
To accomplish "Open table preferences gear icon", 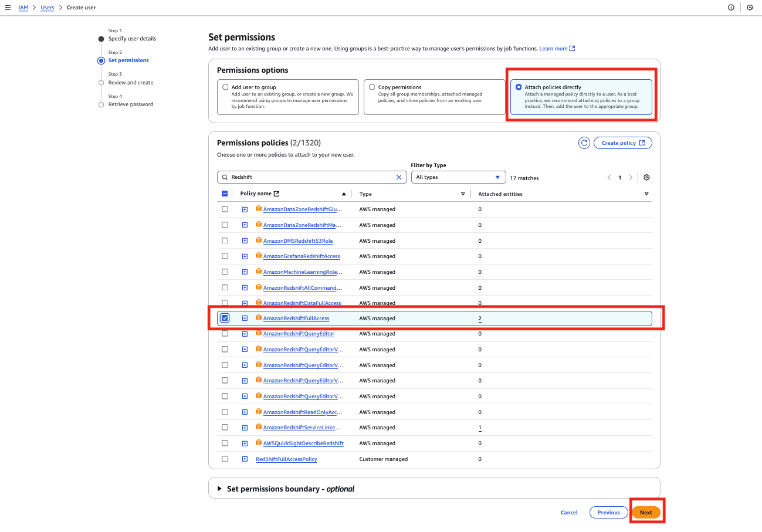I will (x=646, y=178).
